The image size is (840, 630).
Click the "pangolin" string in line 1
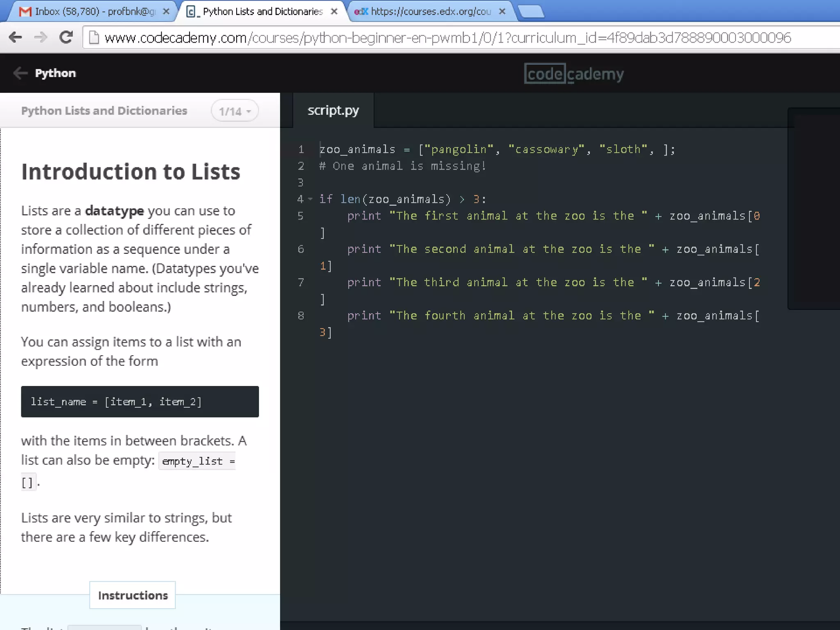tap(459, 149)
